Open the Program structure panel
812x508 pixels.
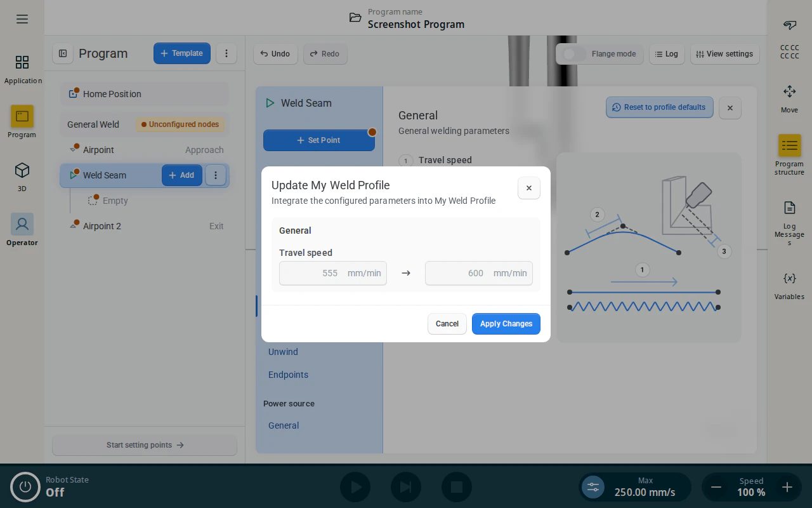point(790,155)
